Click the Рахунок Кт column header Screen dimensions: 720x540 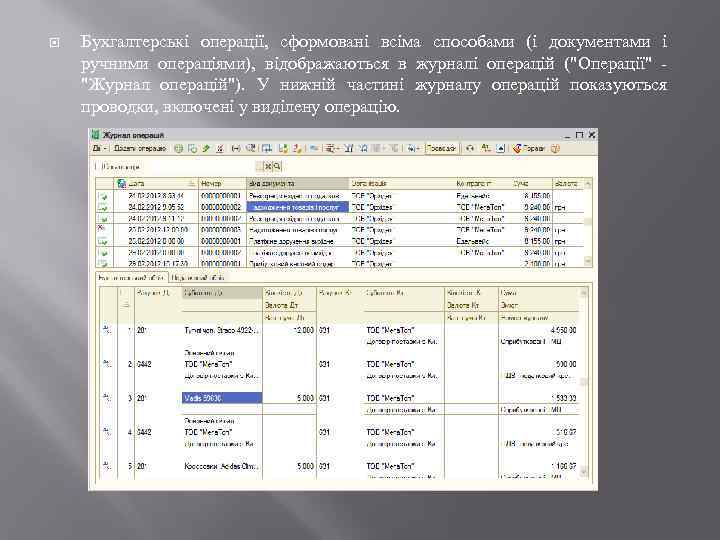(340, 293)
